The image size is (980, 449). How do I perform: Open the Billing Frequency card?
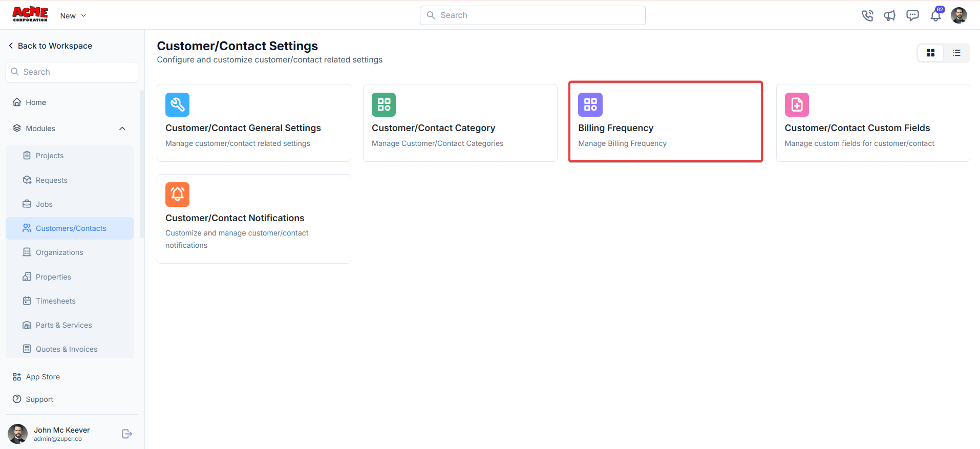[x=666, y=122]
